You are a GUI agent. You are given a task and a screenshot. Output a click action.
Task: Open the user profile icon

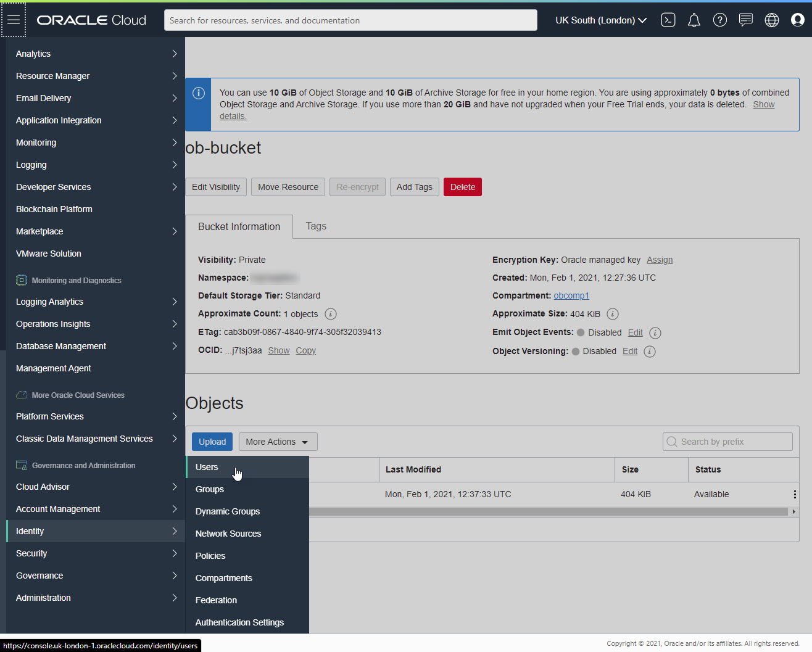coord(798,20)
